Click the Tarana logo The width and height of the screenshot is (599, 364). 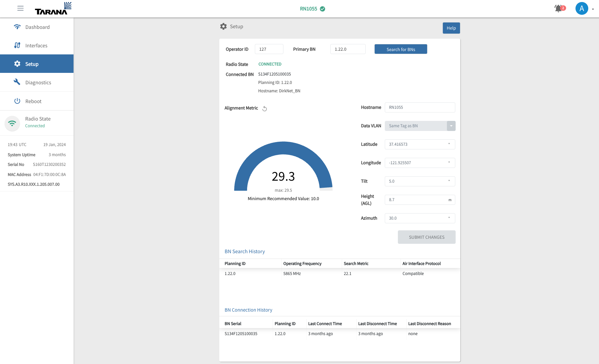tap(53, 9)
